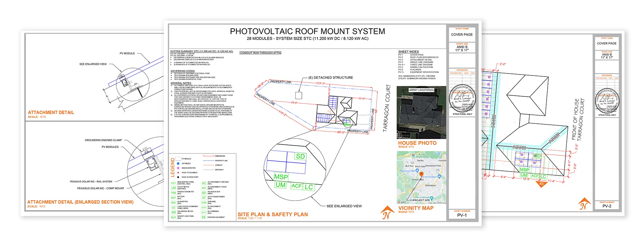Click 'ANSI B 11" x 17"' on the PV-1 sheet

tap(462, 49)
